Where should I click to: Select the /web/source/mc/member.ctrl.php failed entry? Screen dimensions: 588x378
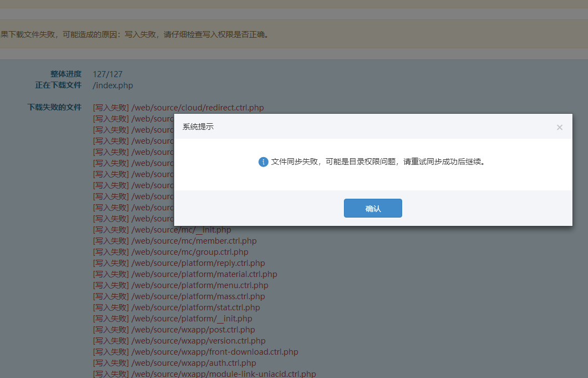point(175,241)
